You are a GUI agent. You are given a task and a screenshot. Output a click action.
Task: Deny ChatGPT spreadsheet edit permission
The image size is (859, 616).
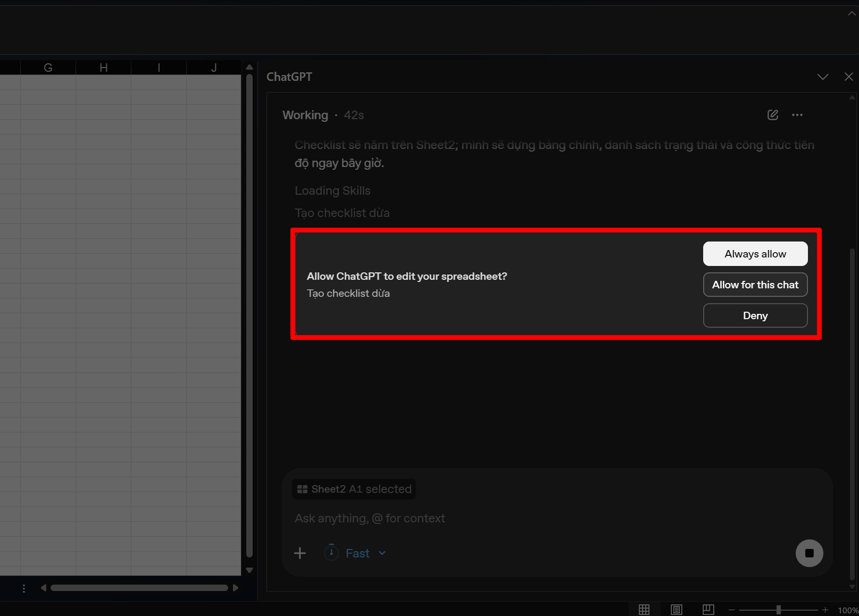(755, 315)
